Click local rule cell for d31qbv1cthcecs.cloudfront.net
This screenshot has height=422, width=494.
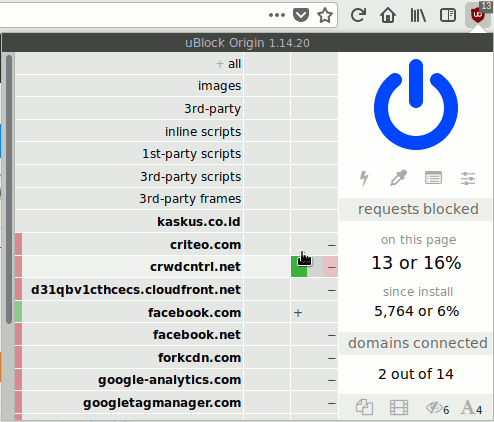[314, 290]
